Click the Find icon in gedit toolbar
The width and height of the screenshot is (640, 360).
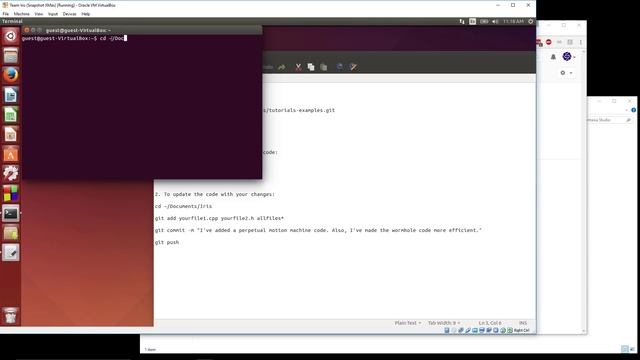click(x=340, y=67)
